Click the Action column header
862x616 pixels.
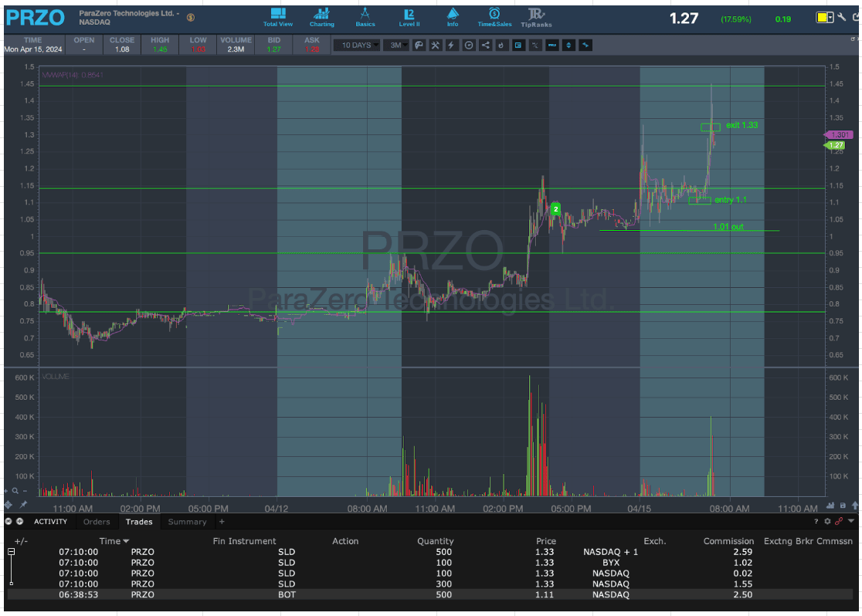point(345,541)
